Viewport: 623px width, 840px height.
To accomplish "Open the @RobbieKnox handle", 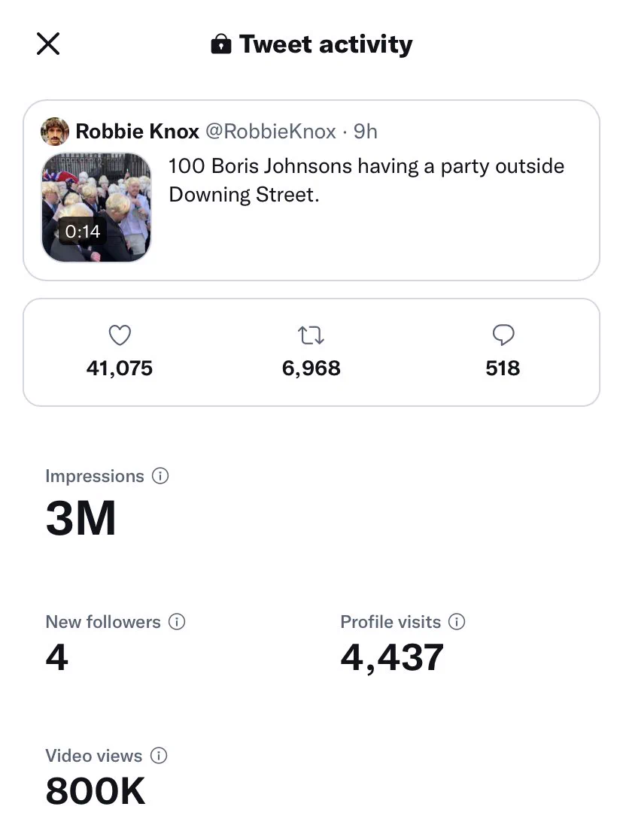I will (x=271, y=132).
